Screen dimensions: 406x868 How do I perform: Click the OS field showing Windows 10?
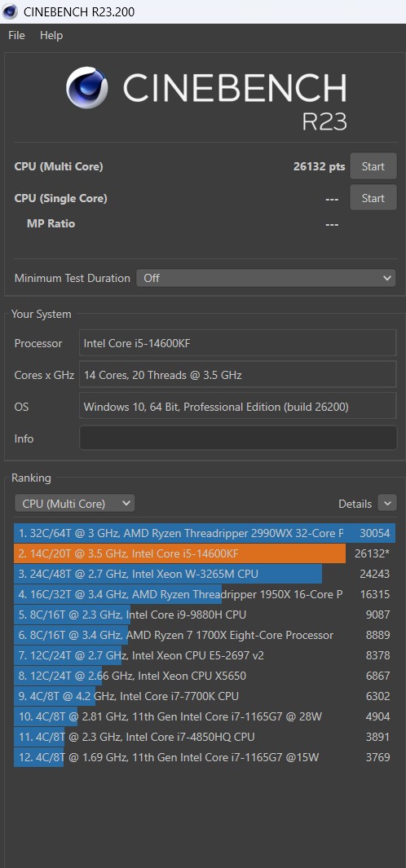pyautogui.click(x=238, y=407)
